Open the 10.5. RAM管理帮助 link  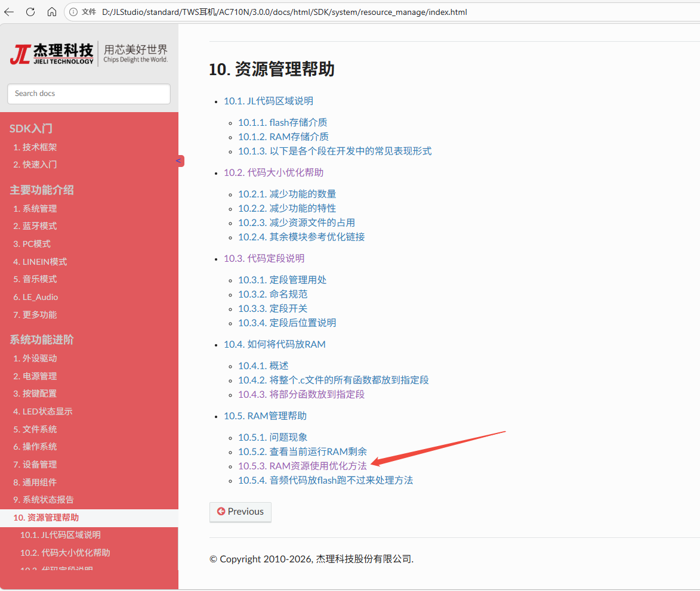click(x=265, y=416)
